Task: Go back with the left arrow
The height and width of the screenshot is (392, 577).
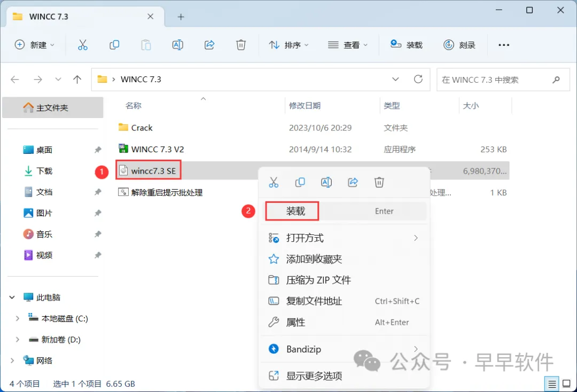Action: click(15, 80)
